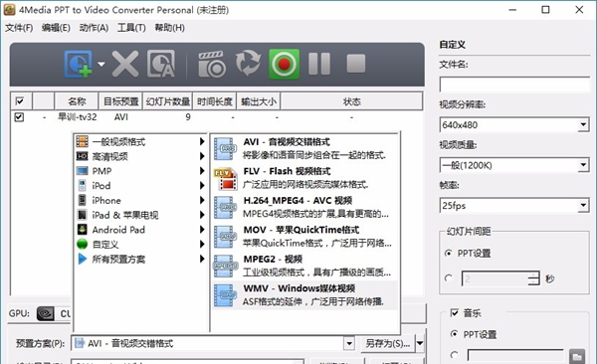Open the dropdown arrow beside Add file icon
This screenshot has width=597, height=364.
101,64
